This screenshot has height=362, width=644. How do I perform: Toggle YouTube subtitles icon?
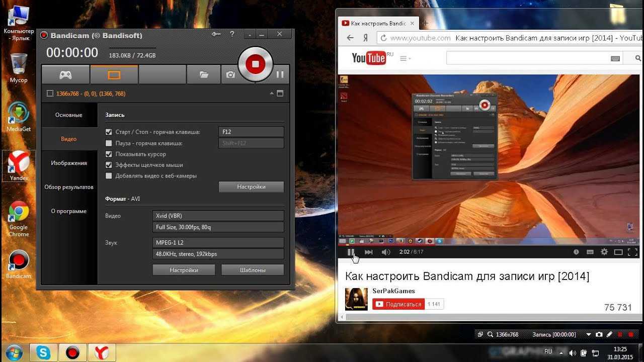pyautogui.click(x=590, y=252)
